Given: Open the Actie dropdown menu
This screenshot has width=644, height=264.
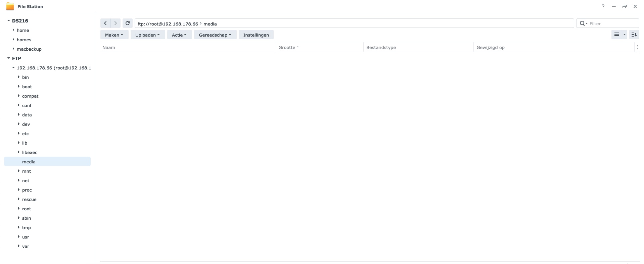Looking at the screenshot, I should [179, 35].
